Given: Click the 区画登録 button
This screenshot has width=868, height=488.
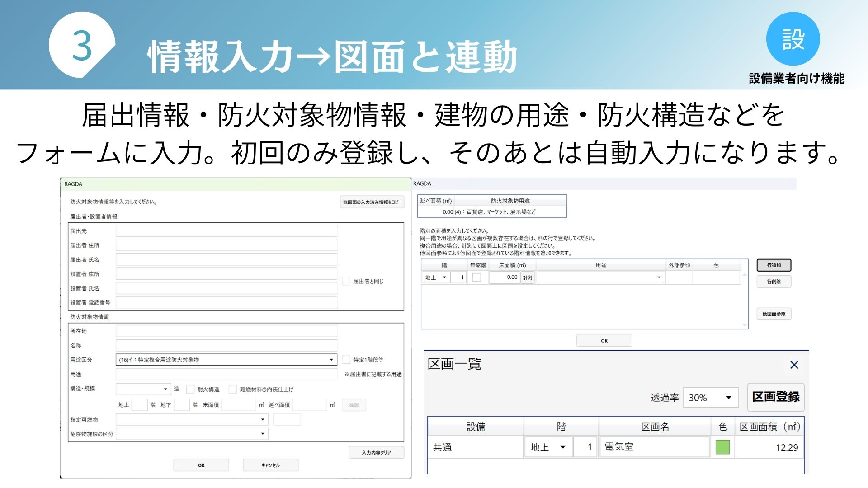Looking at the screenshot, I should pos(776,397).
